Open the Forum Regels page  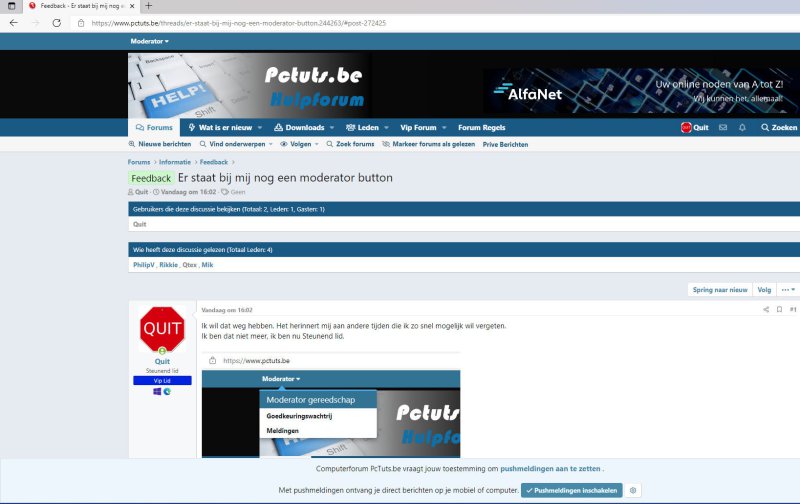coord(482,128)
